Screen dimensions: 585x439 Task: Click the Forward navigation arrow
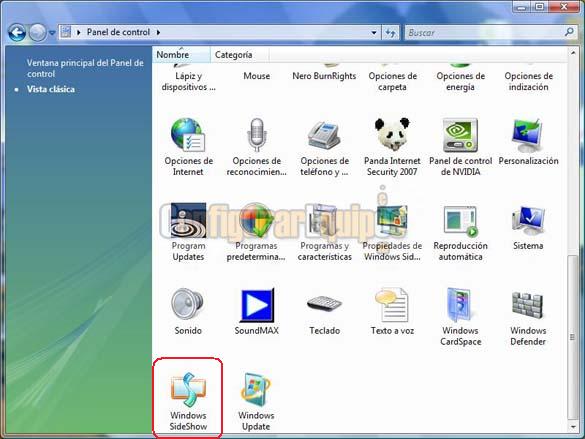pos(37,32)
